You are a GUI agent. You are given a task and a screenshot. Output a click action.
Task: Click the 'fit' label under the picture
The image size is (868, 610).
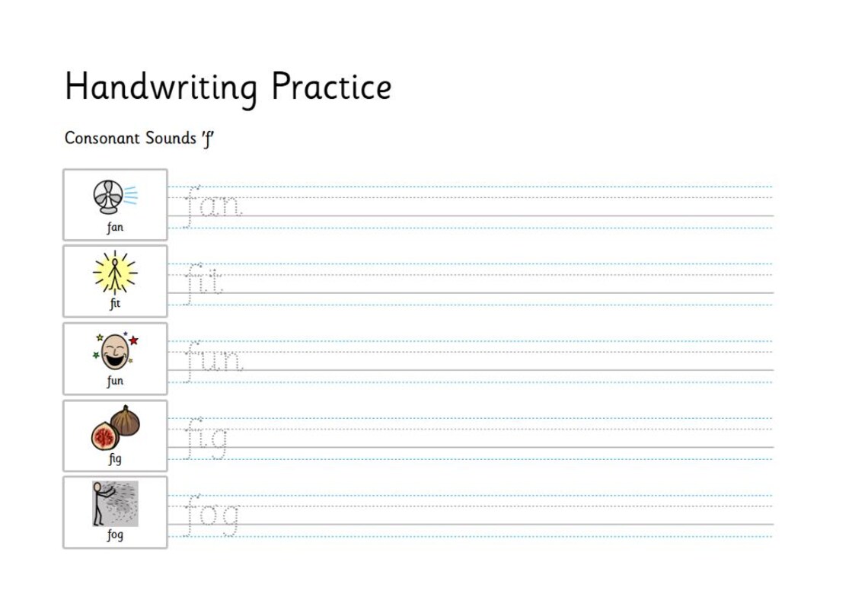coord(115,303)
